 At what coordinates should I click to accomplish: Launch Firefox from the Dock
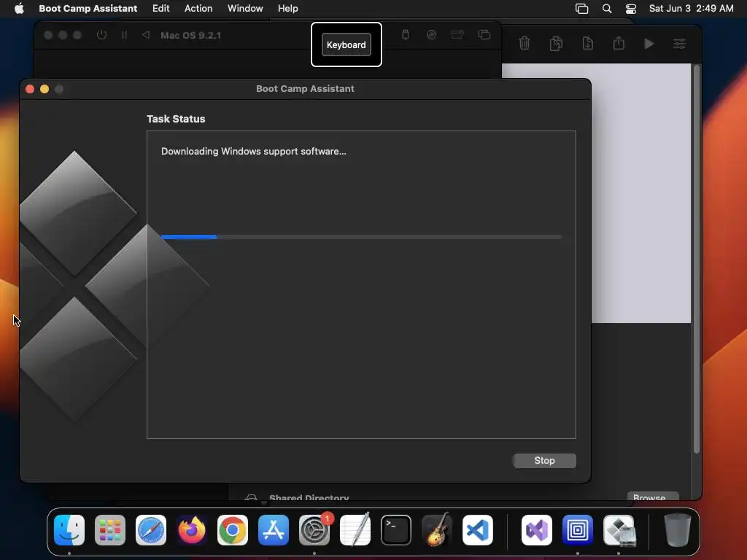[192, 530]
